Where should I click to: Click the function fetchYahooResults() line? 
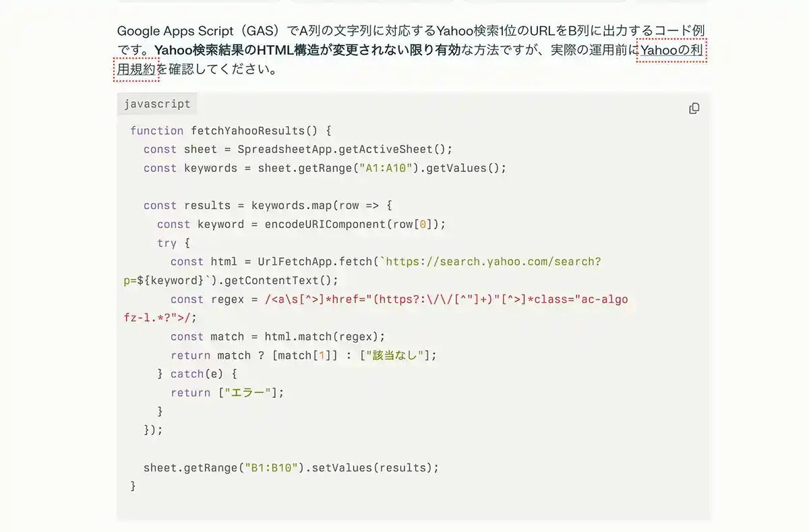(x=231, y=131)
